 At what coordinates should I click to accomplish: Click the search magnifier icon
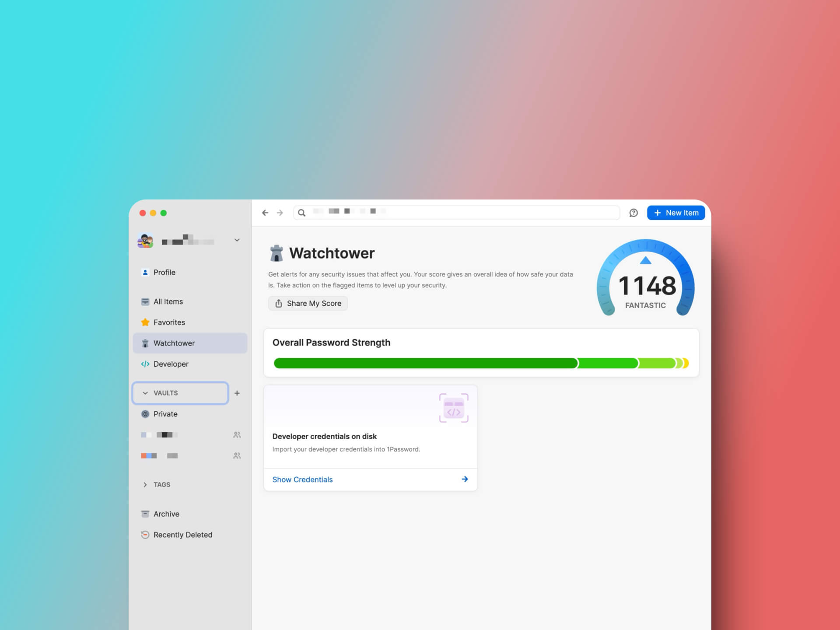(x=301, y=213)
